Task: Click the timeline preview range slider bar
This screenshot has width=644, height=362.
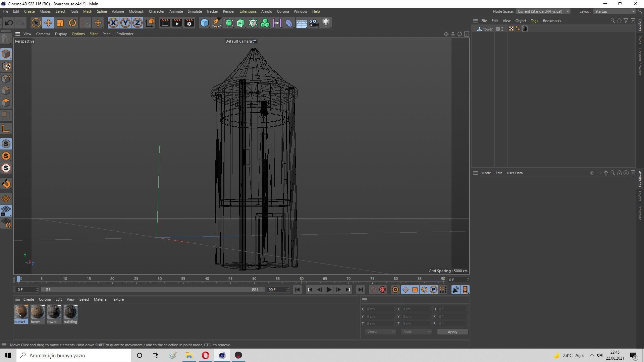Action: pyautogui.click(x=152, y=289)
